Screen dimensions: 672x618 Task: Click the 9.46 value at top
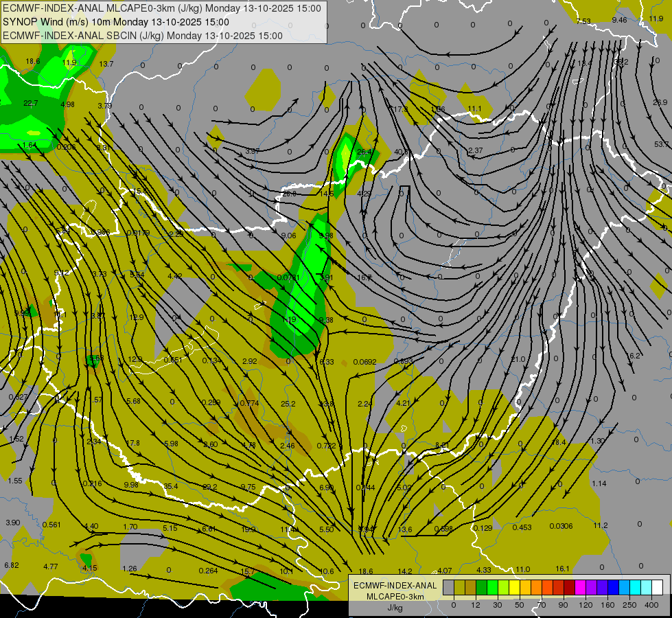pos(619,20)
